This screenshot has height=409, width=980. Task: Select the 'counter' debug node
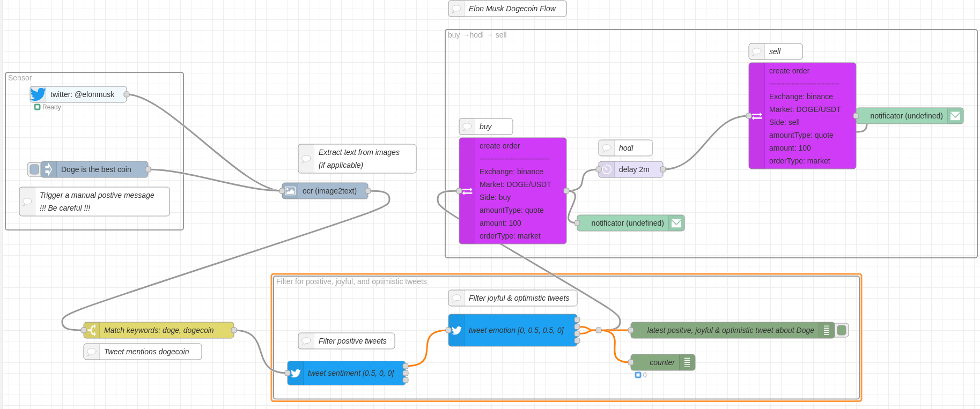663,362
